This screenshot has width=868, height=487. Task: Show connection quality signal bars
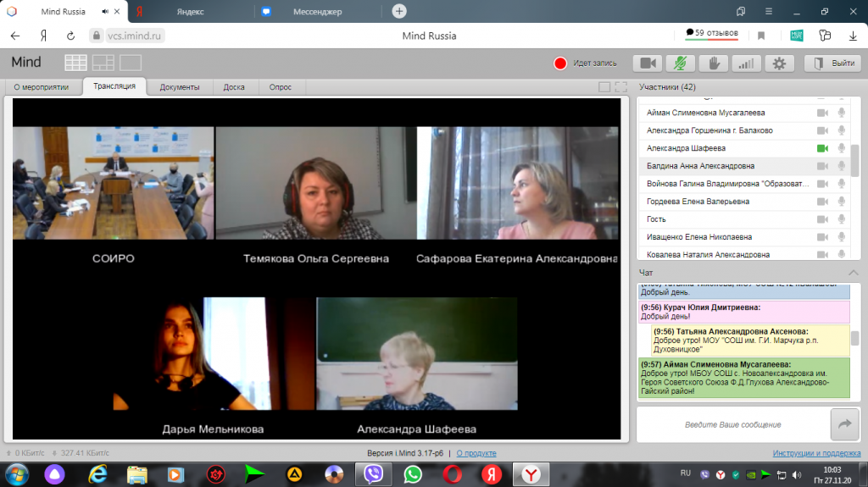click(746, 64)
